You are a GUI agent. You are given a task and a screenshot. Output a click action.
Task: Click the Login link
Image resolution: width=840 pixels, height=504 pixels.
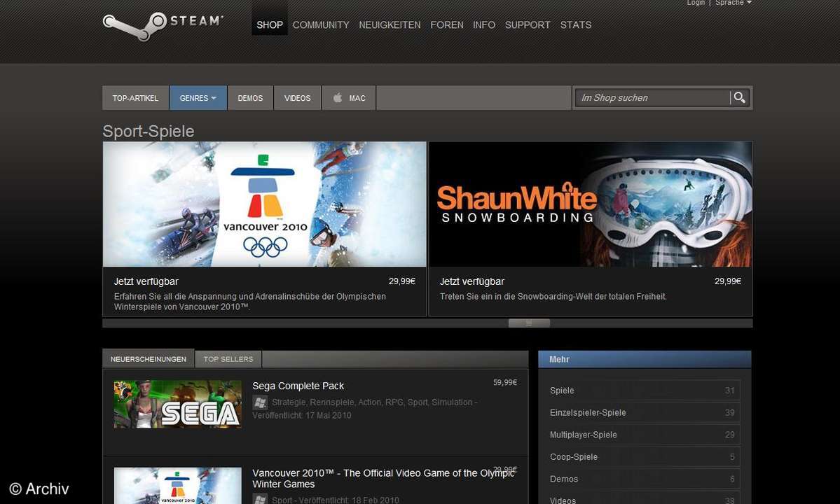696,3
